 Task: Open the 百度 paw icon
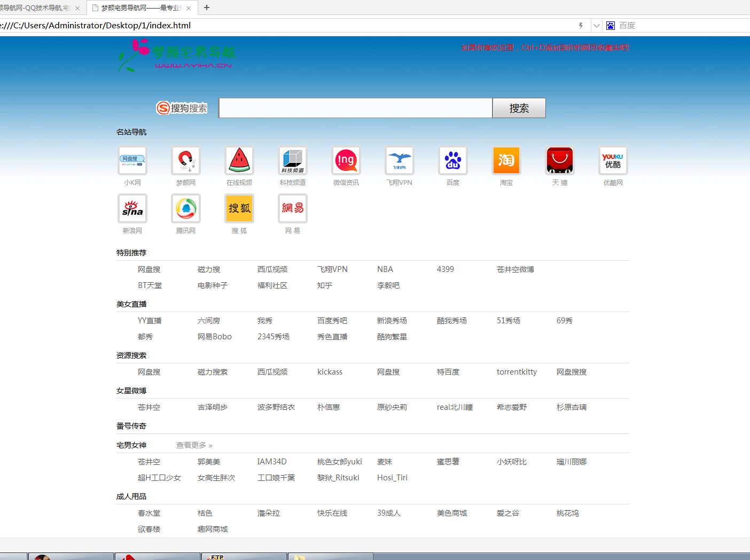(x=453, y=160)
